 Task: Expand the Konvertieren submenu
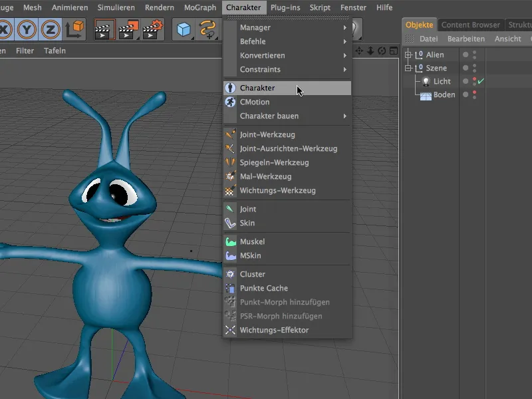point(287,56)
